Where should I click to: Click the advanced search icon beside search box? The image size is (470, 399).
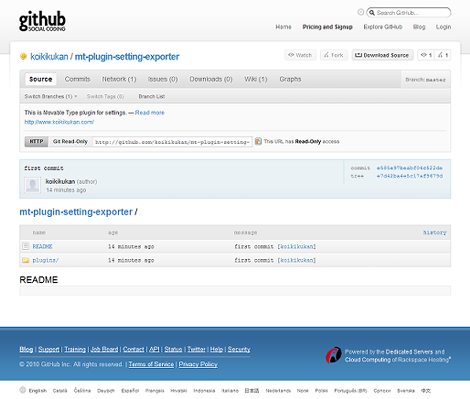pyautogui.click(x=361, y=12)
